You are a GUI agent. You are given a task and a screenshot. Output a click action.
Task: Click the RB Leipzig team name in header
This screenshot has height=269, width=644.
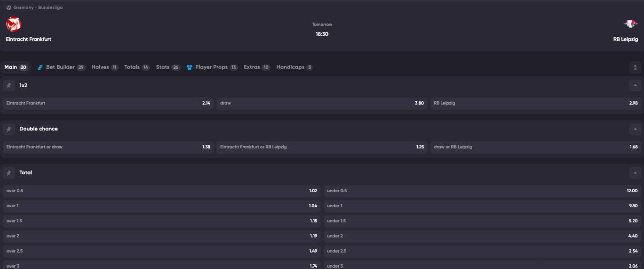click(x=626, y=40)
